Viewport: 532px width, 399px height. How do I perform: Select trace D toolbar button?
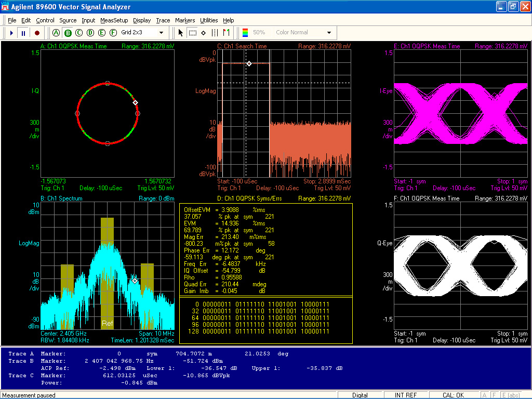[90, 33]
